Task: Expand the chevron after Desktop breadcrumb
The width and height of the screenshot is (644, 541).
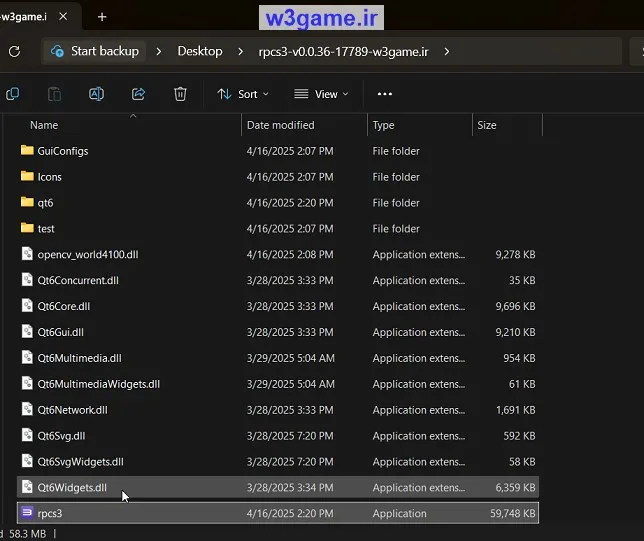Action: [x=240, y=52]
